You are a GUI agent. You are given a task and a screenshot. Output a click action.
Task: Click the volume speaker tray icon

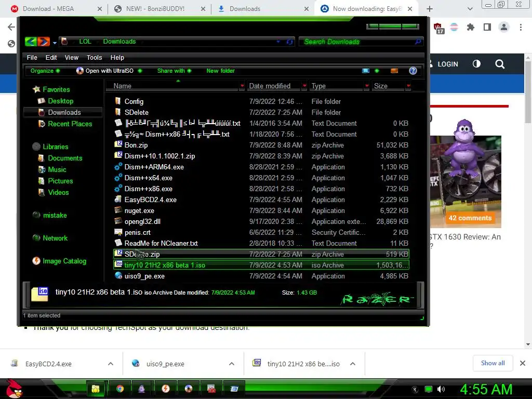[x=441, y=389]
